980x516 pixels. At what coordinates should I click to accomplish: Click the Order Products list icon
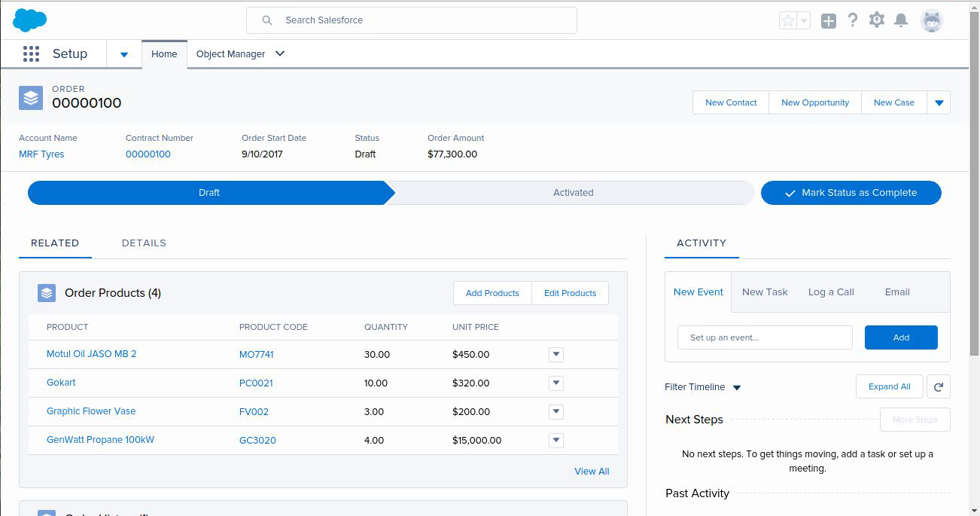47,293
